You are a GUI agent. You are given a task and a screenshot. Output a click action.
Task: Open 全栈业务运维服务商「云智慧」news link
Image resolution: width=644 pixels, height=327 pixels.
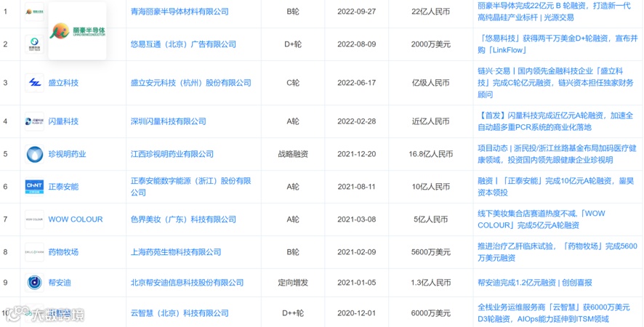click(554, 313)
